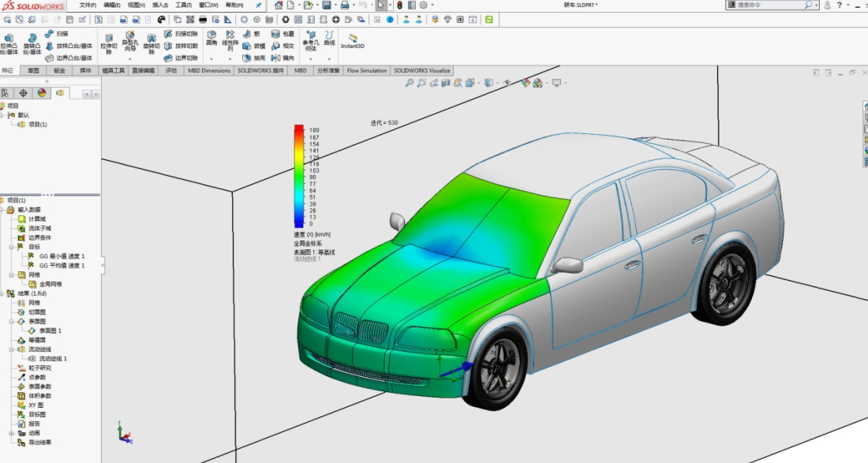Select the 包覆 wrap tool
Viewport: 868px width, 463px height.
[282, 34]
